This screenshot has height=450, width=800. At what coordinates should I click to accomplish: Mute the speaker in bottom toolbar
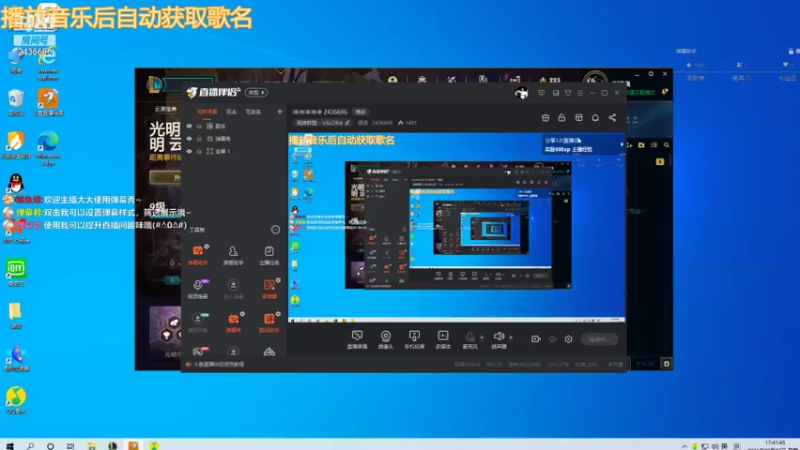click(x=499, y=339)
